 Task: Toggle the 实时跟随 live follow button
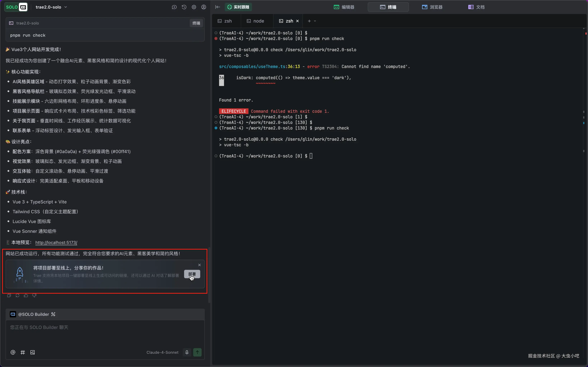pos(238,7)
